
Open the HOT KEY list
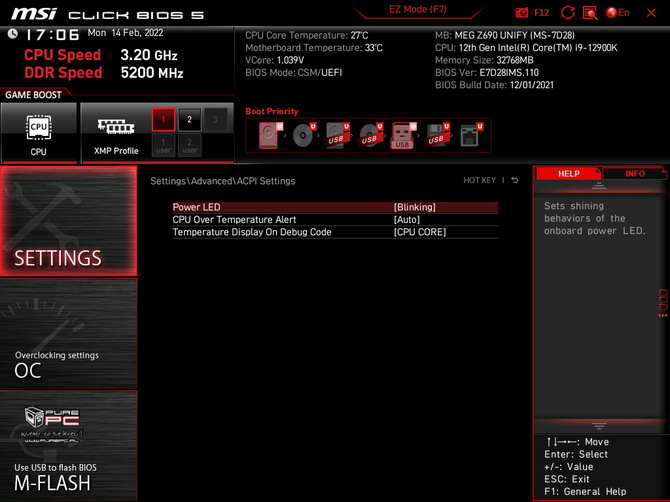(479, 181)
